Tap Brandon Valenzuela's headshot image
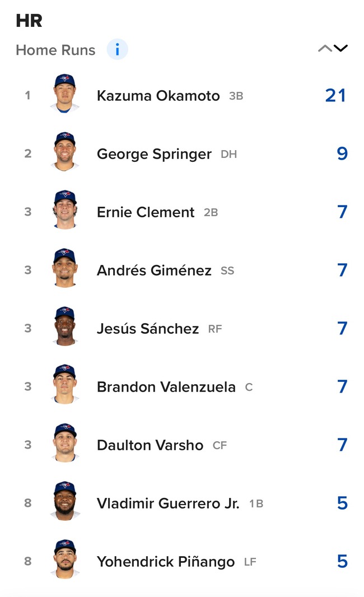 [65, 385]
